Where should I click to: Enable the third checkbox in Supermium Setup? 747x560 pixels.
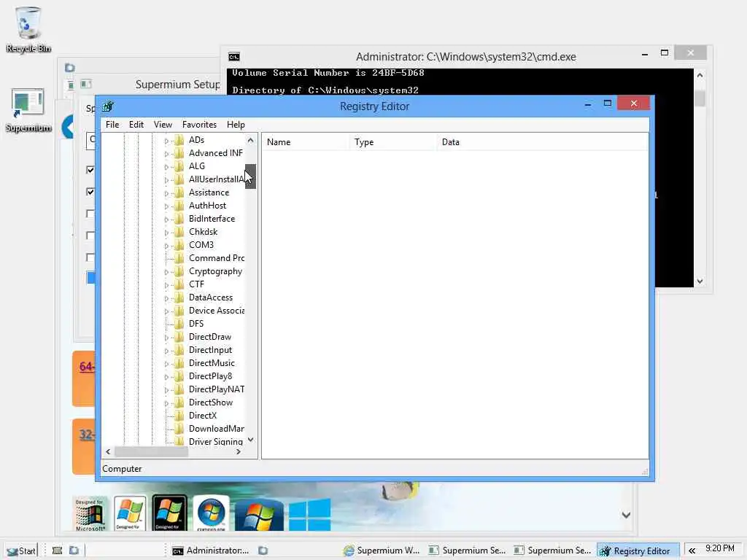pos(90,214)
